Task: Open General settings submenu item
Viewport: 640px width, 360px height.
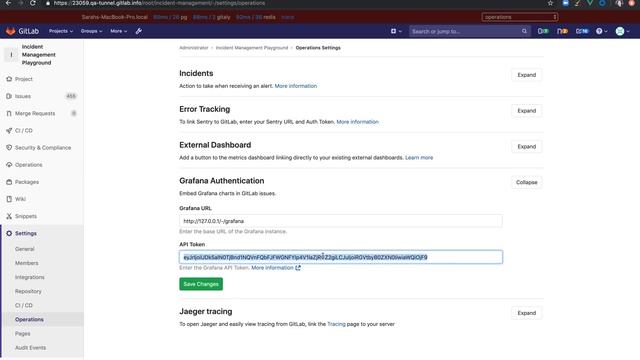Action: [x=25, y=249]
